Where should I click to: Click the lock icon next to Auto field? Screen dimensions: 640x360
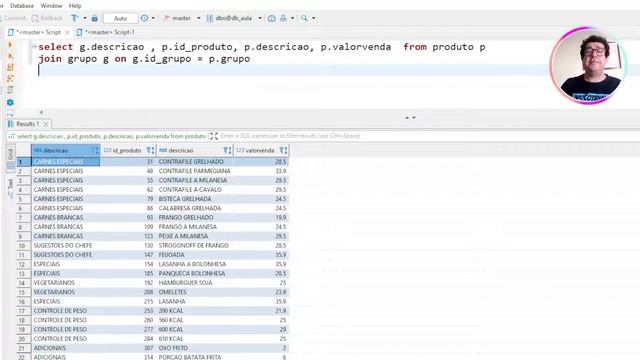coord(94,18)
